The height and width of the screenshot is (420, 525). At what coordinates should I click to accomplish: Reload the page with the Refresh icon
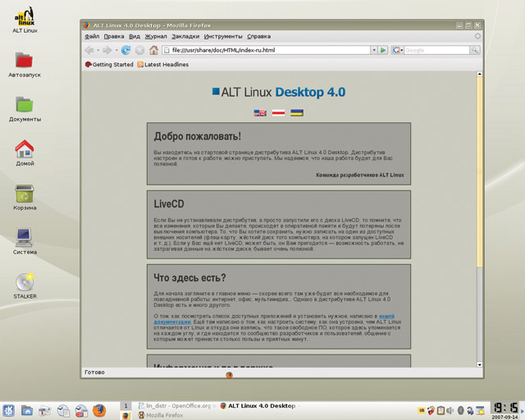(126, 50)
